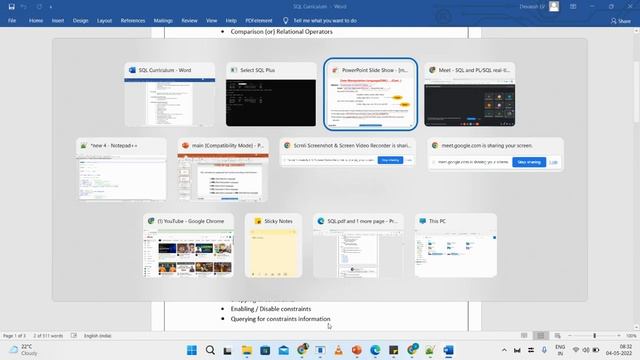Click Hide link in meet.google.com sharing bar
Viewport: 640px width, 360px height.
[x=553, y=162]
